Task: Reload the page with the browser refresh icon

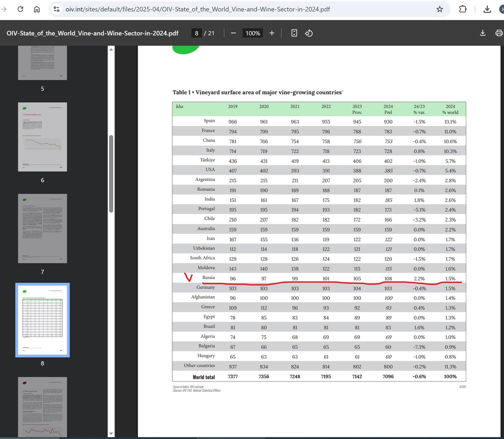Action: [x=20, y=9]
